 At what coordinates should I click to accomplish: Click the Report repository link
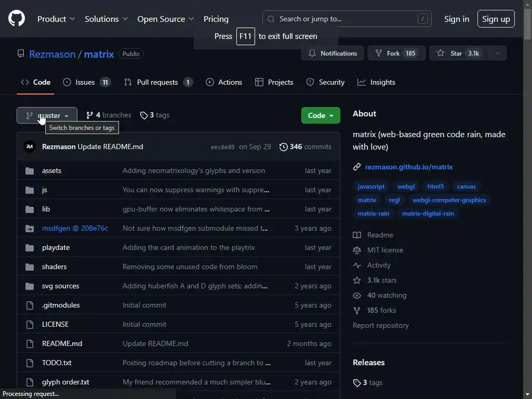tap(381, 325)
